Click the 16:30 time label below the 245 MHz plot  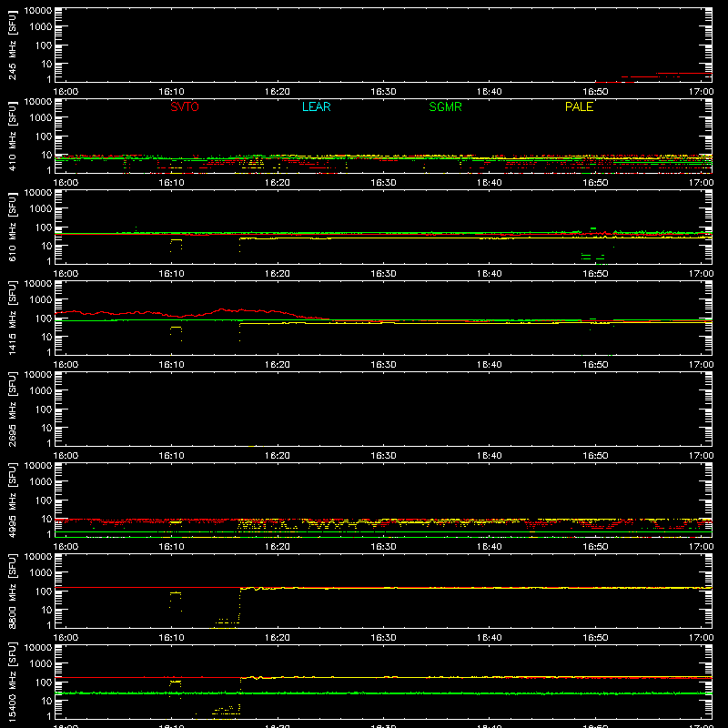click(383, 92)
